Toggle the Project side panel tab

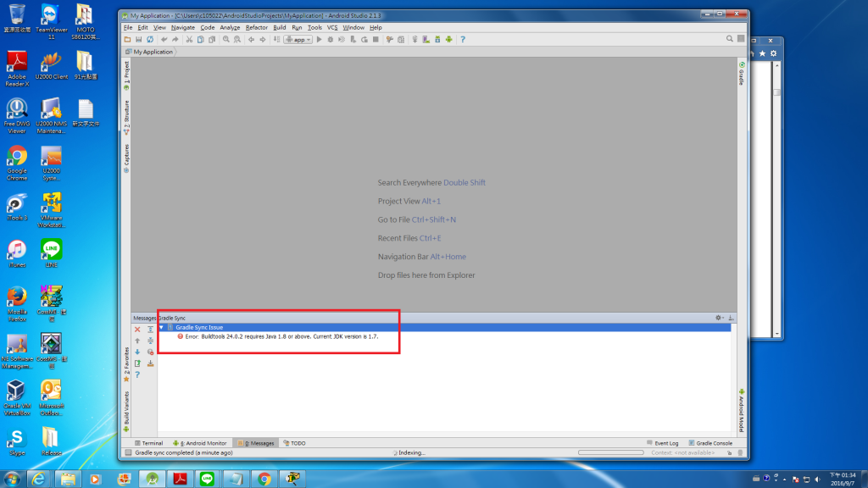click(x=127, y=75)
